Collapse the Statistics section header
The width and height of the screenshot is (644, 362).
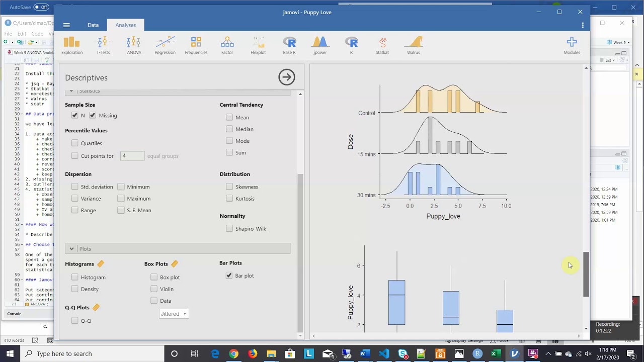178,91
